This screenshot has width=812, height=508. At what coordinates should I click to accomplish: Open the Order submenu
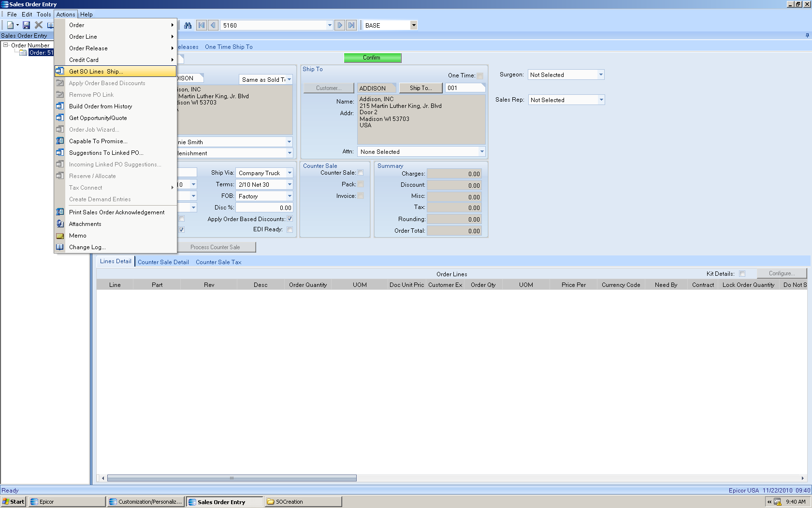116,25
